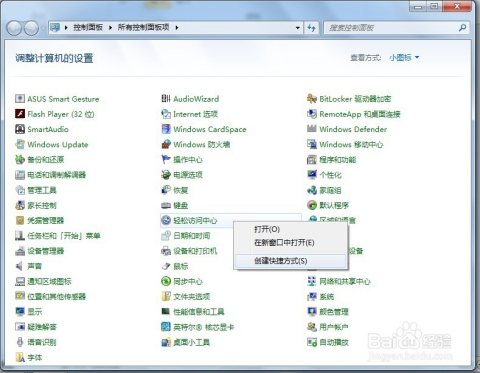This screenshot has height=373, width=480.
Task: Open the 任务栏和「开始」菜单 link
Action: 64,236
